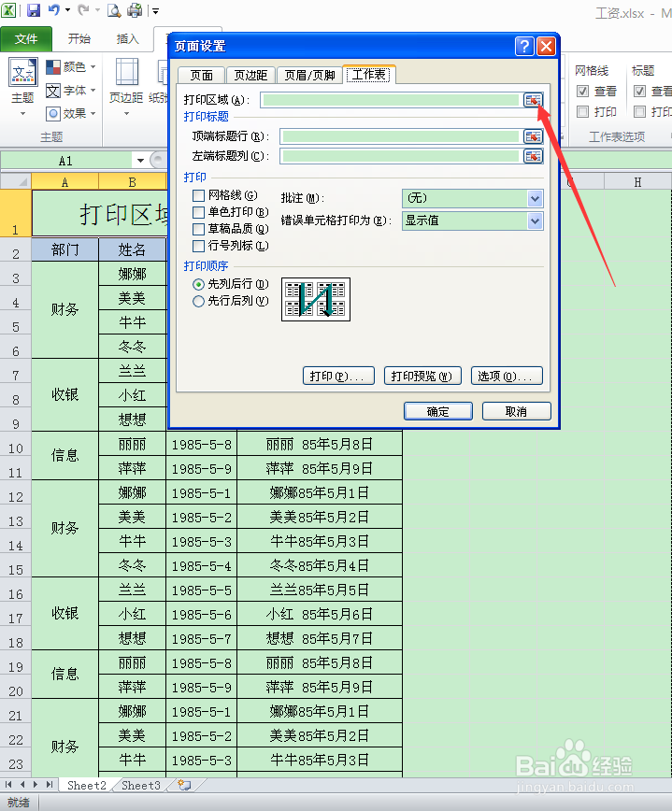This screenshot has height=811, width=672.
Task: Open the 颜色 theme colors dropdown
Action: point(71,66)
